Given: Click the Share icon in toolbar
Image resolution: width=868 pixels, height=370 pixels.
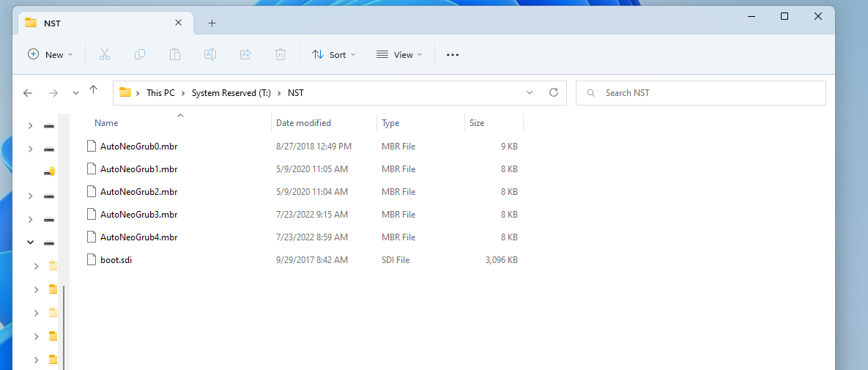Looking at the screenshot, I should [x=245, y=54].
